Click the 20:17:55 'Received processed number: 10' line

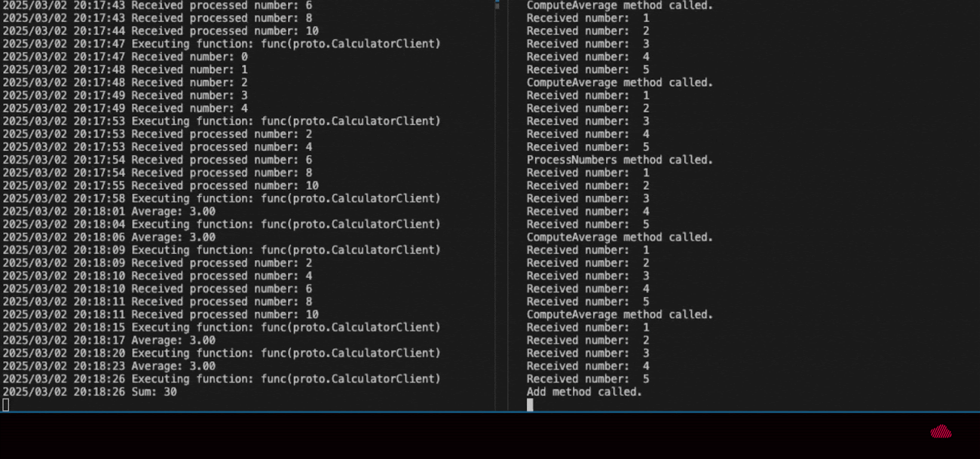point(160,185)
